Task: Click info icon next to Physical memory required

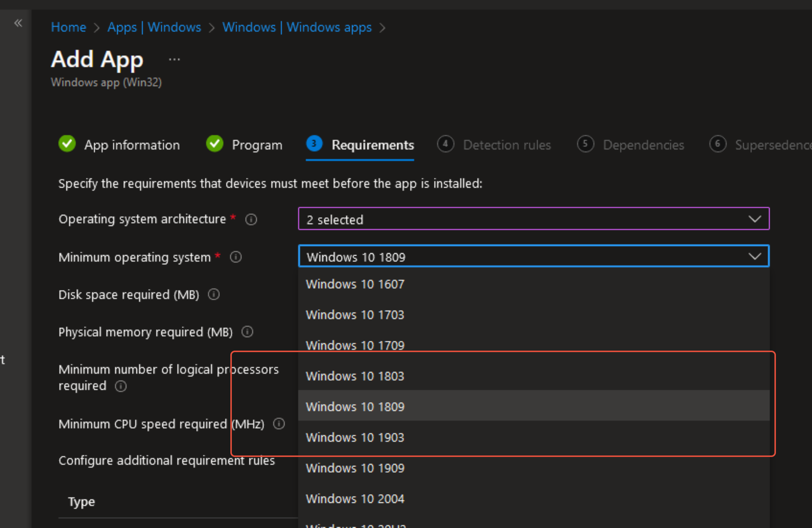Action: 247,332
